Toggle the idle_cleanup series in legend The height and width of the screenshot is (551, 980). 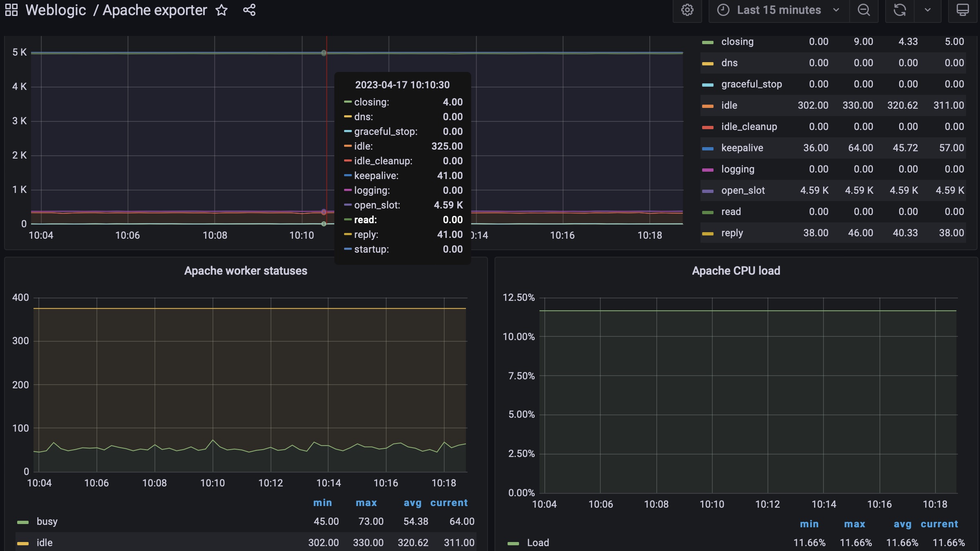pyautogui.click(x=749, y=127)
